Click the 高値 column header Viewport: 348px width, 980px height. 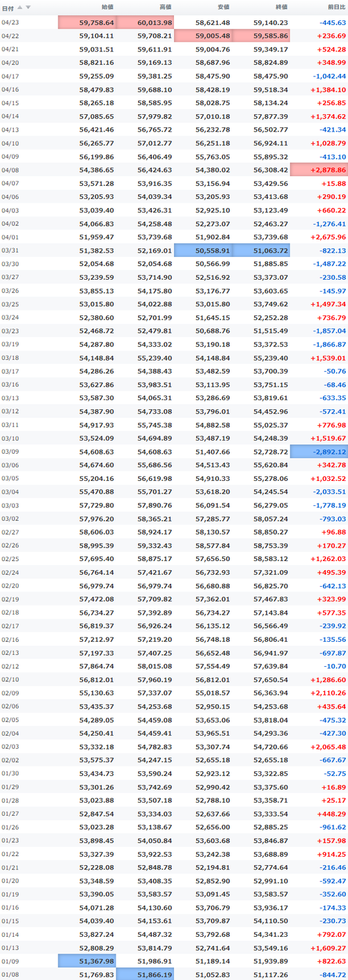click(165, 7)
